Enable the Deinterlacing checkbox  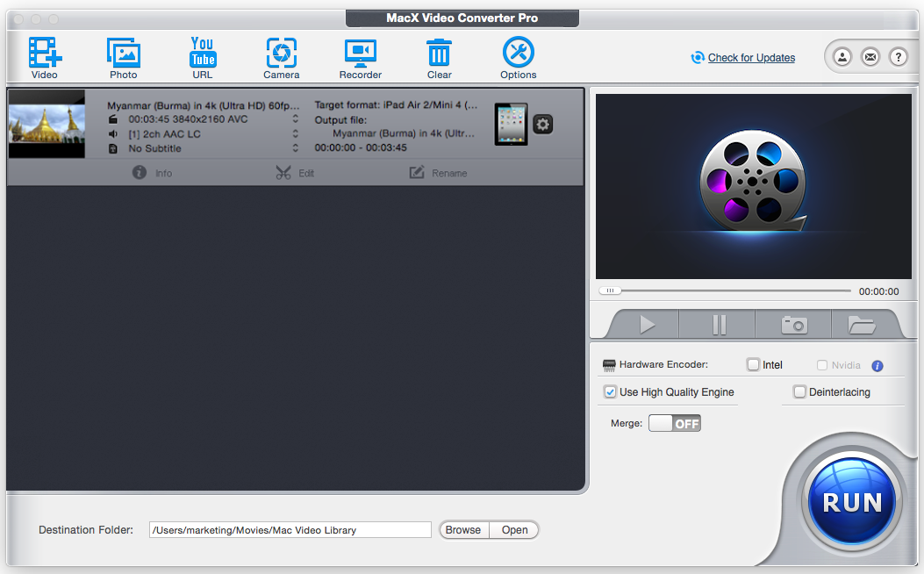[x=799, y=392]
